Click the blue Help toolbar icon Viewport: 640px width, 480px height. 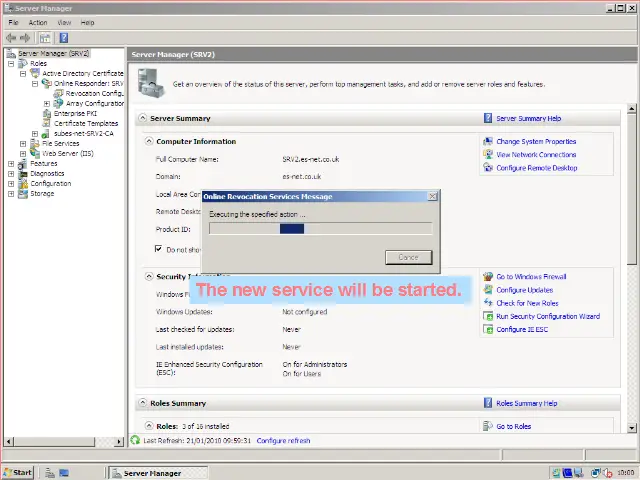point(64,38)
